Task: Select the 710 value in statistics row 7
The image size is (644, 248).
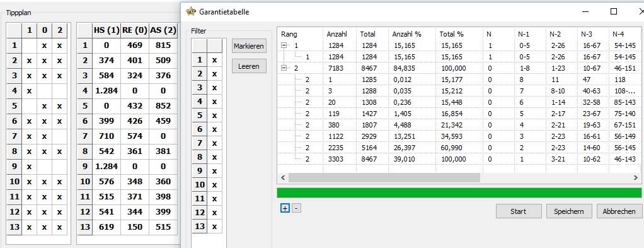Action: [106, 136]
